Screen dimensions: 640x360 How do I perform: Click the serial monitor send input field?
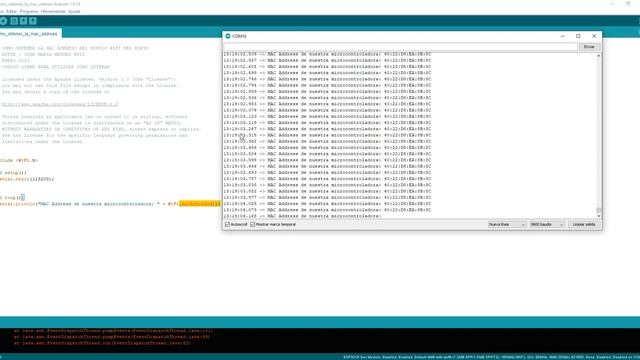[x=400, y=47]
